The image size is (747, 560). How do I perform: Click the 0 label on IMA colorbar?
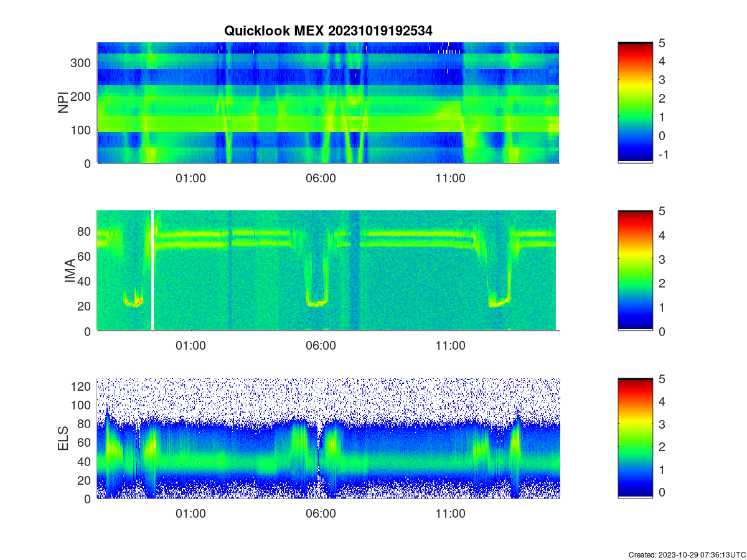point(662,331)
